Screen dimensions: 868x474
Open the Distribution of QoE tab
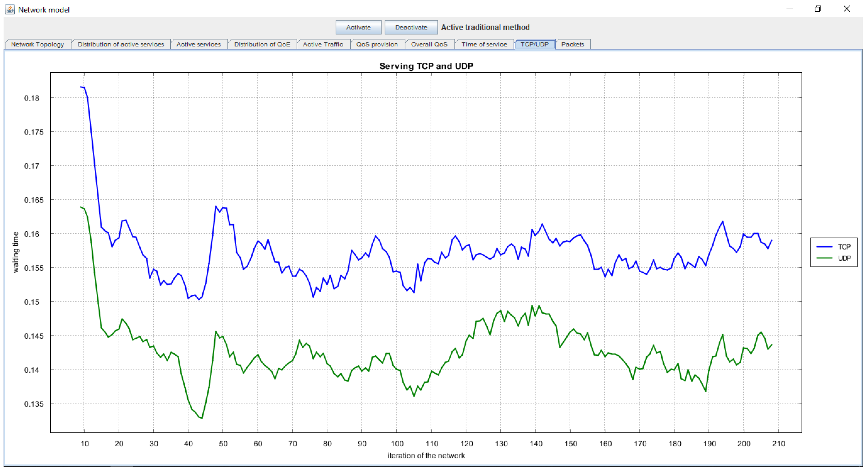262,44
